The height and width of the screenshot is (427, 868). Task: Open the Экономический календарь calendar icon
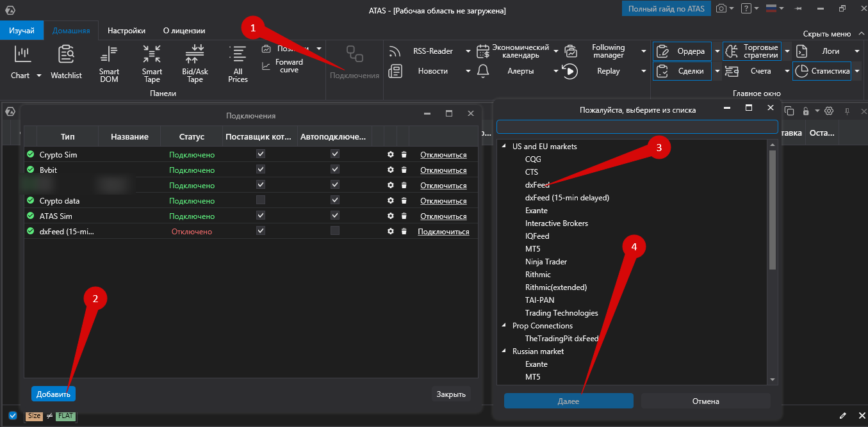coord(484,51)
